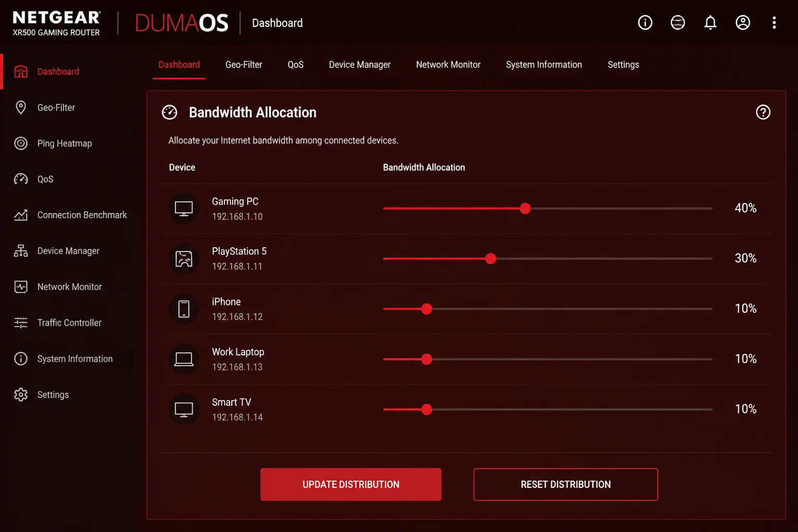Select the Dashboard tab in top navigation

pyautogui.click(x=179, y=64)
